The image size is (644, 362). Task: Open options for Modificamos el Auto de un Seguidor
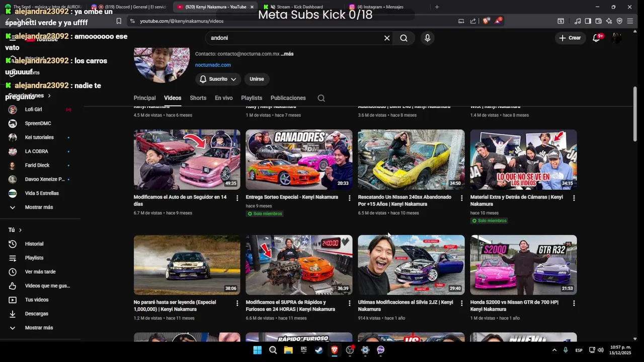click(237, 198)
